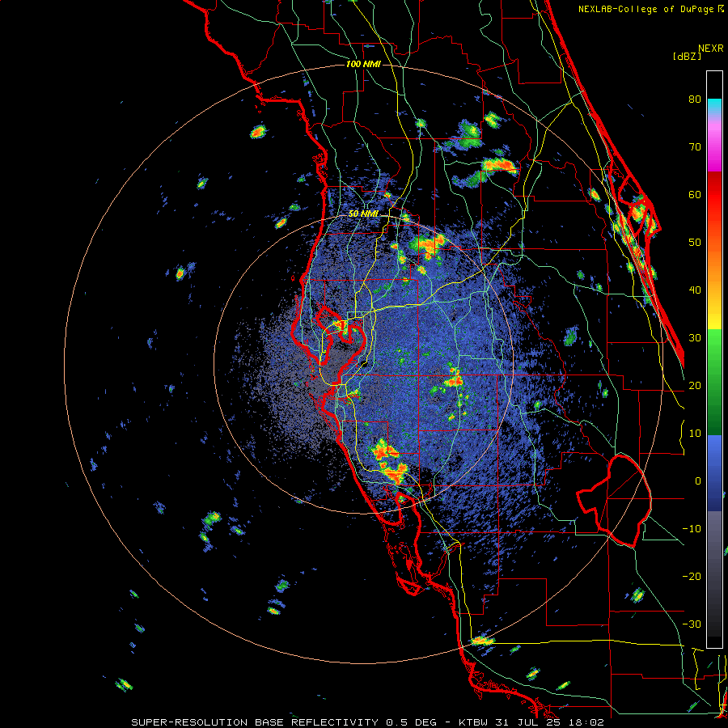Click SUPER-RESOLUTION BASE REFLECTIVITY caption text
Viewport: 728px width, 728px height.
(x=255, y=722)
